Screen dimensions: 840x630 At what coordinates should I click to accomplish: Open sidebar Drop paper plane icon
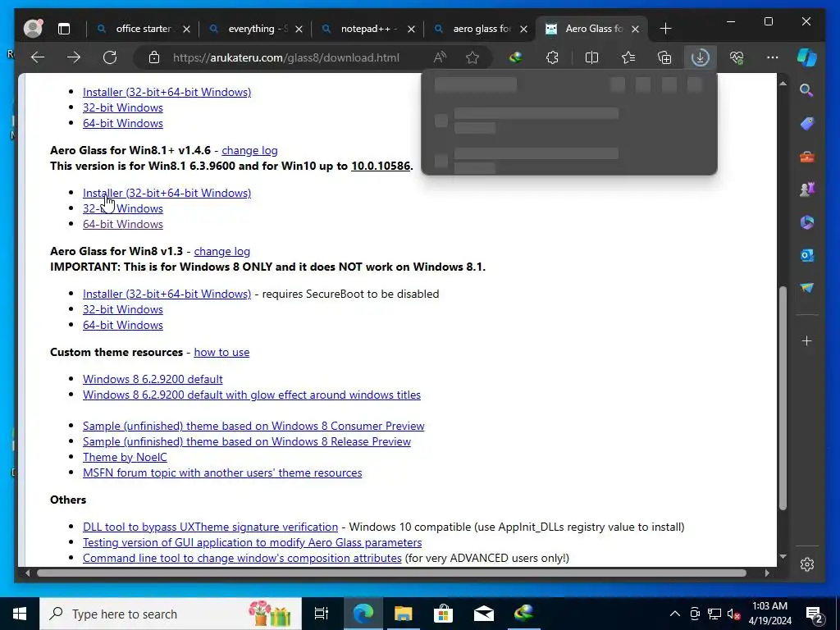(x=807, y=288)
